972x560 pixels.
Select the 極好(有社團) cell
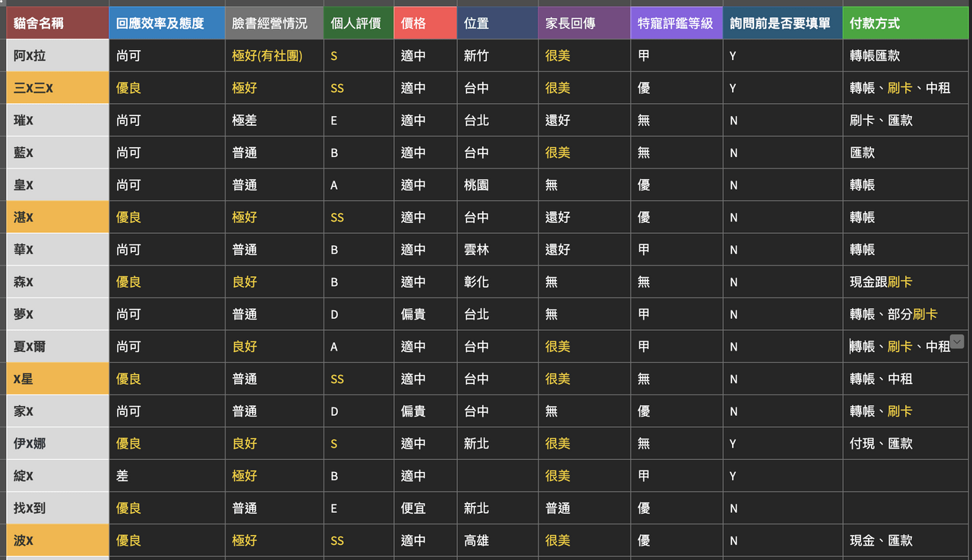(274, 55)
